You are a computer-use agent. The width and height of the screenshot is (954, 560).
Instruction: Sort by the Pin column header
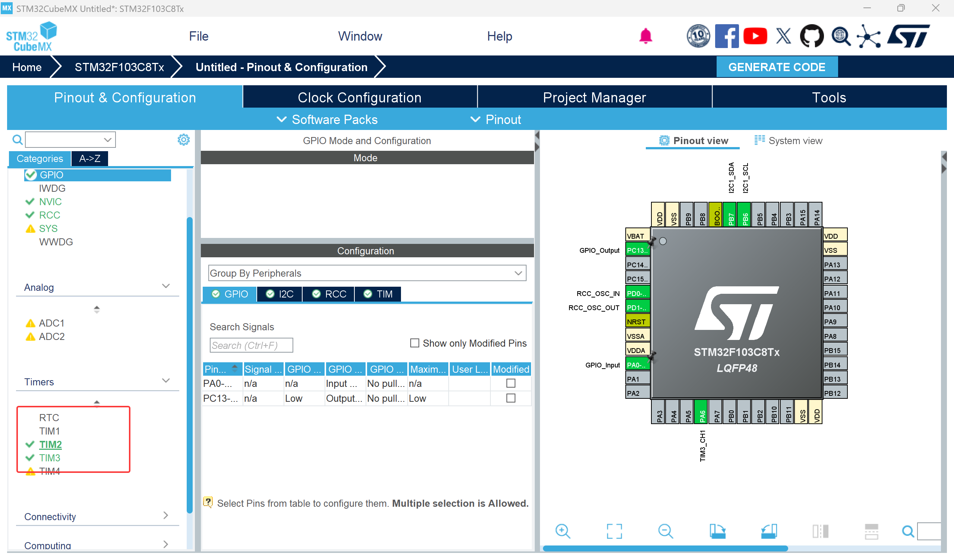click(222, 369)
